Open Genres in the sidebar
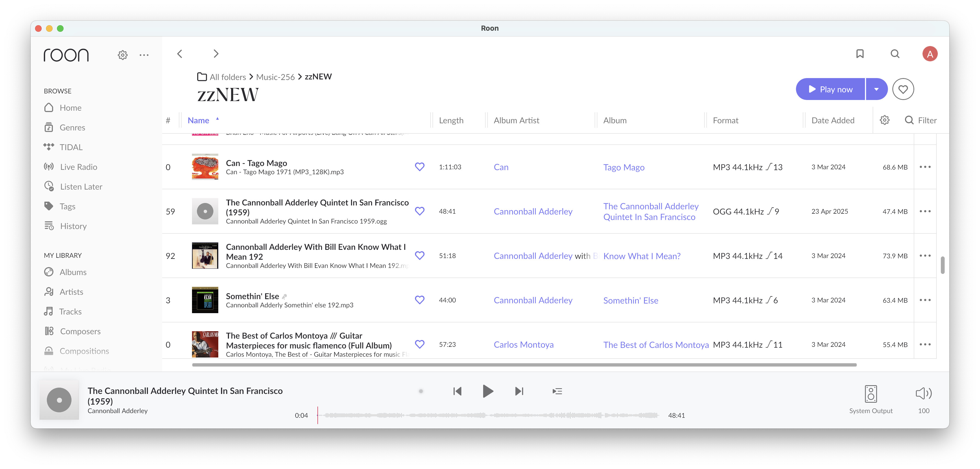980x469 pixels. [x=65, y=127]
